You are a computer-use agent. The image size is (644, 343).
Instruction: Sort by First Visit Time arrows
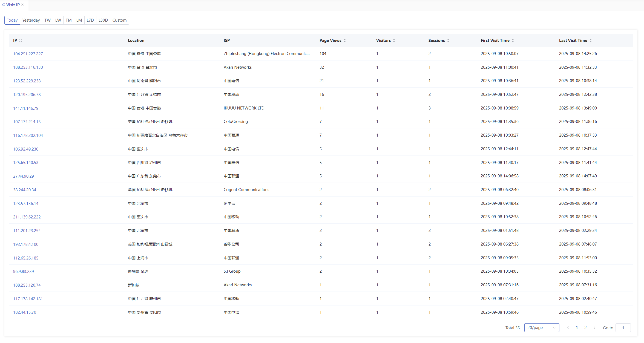pyautogui.click(x=513, y=41)
